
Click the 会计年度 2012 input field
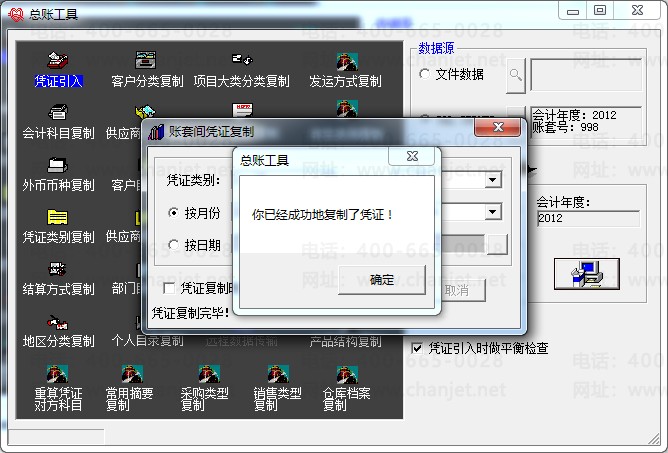[587, 218]
